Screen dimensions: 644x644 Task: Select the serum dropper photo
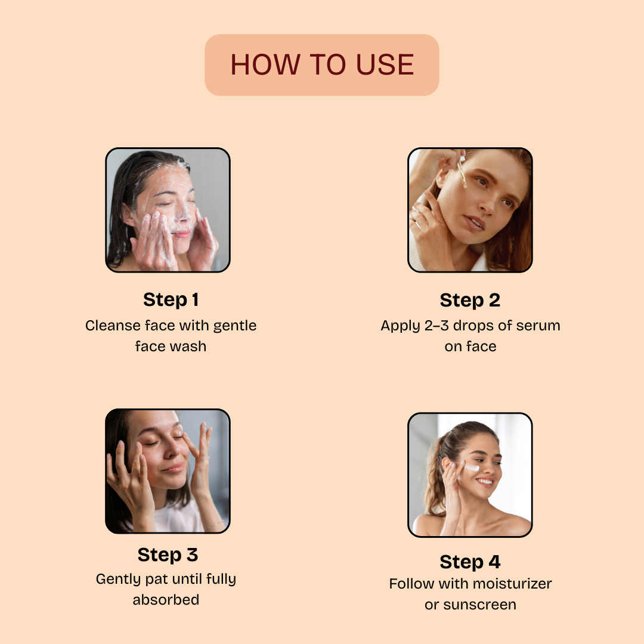coord(470,210)
